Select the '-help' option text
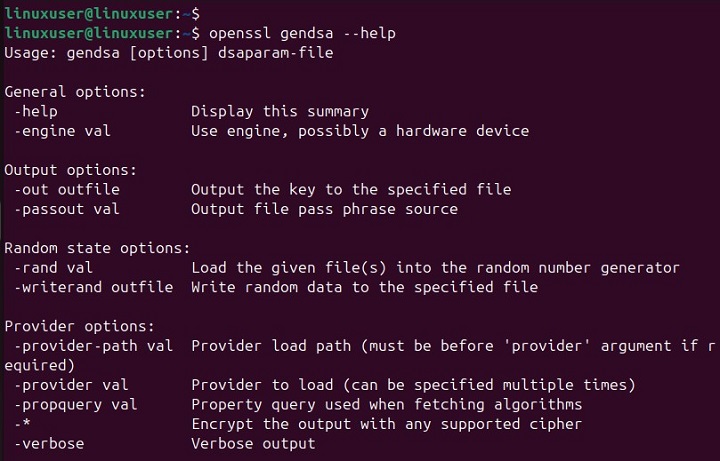The height and width of the screenshot is (461, 720). 36,111
